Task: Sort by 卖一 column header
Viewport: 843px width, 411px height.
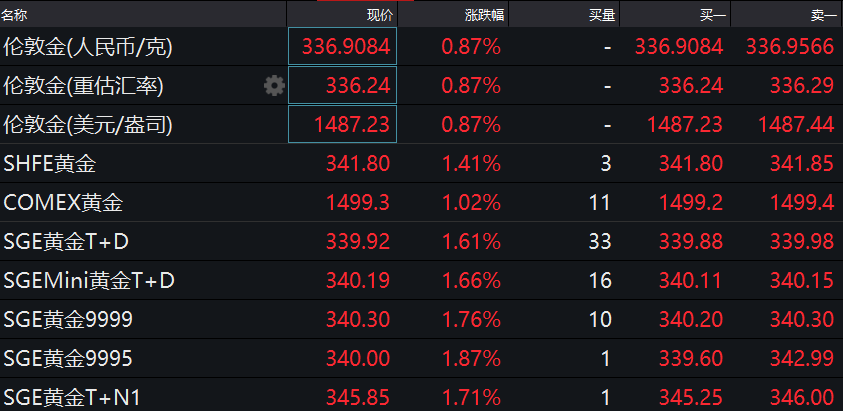Action: click(824, 16)
